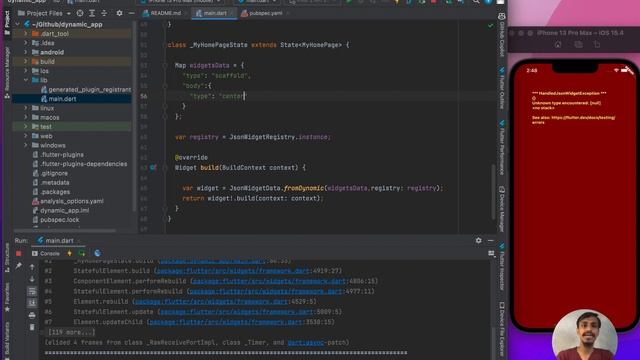Click the Flutter Hot Restart icon
The height and width of the screenshot is (360, 640).
click(82, 253)
